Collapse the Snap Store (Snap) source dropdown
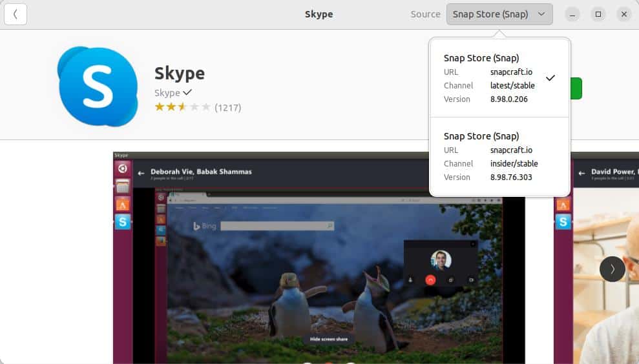 click(499, 14)
